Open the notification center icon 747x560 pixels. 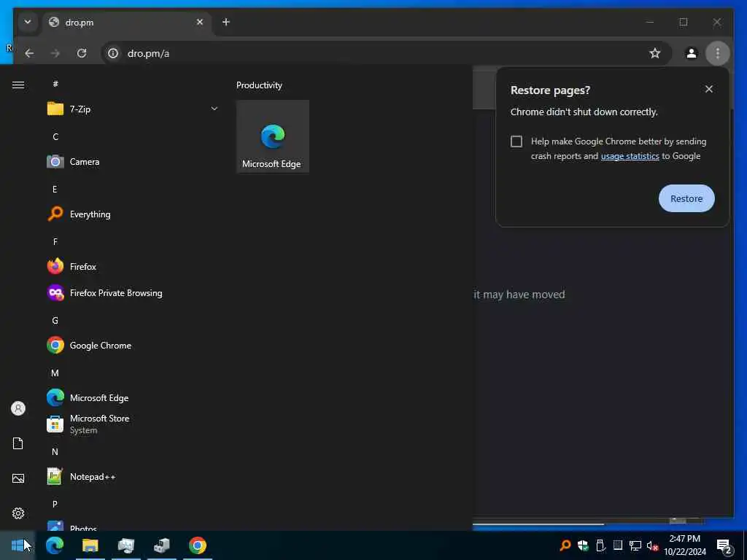(724, 546)
